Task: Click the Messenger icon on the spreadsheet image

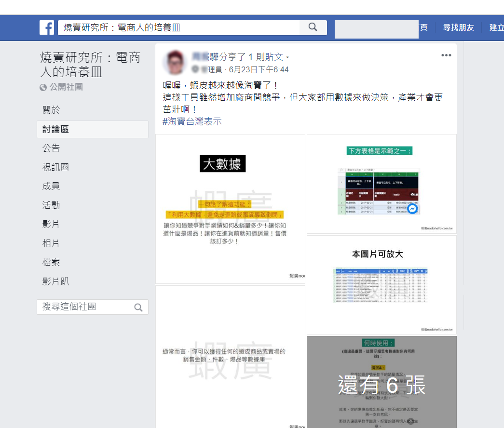Action: coord(412,209)
